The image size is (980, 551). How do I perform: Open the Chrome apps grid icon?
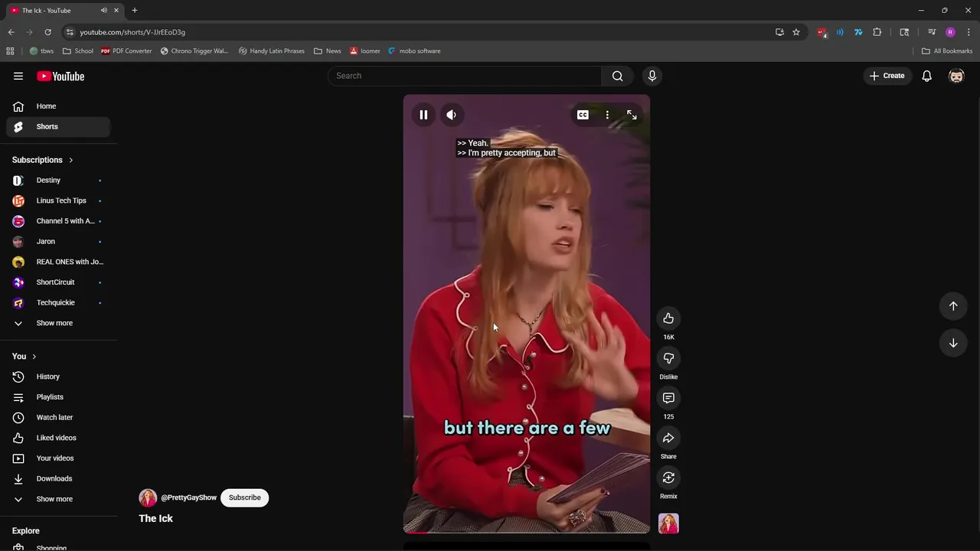(10, 51)
